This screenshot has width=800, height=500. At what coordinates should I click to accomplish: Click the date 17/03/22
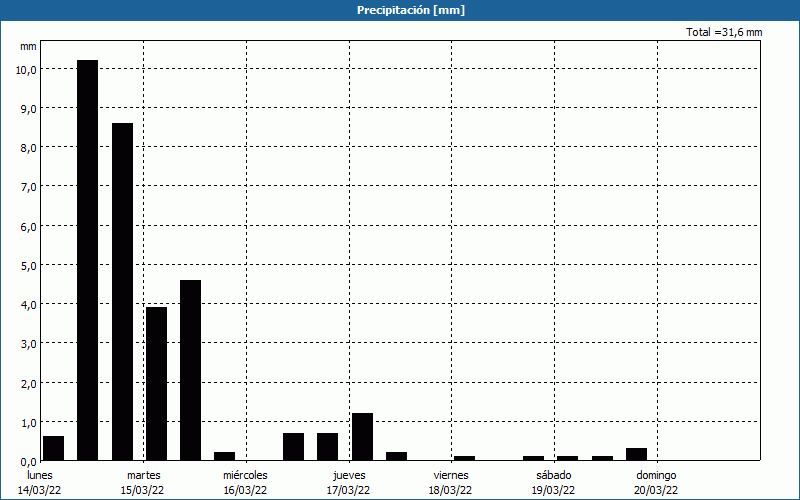coord(348,490)
